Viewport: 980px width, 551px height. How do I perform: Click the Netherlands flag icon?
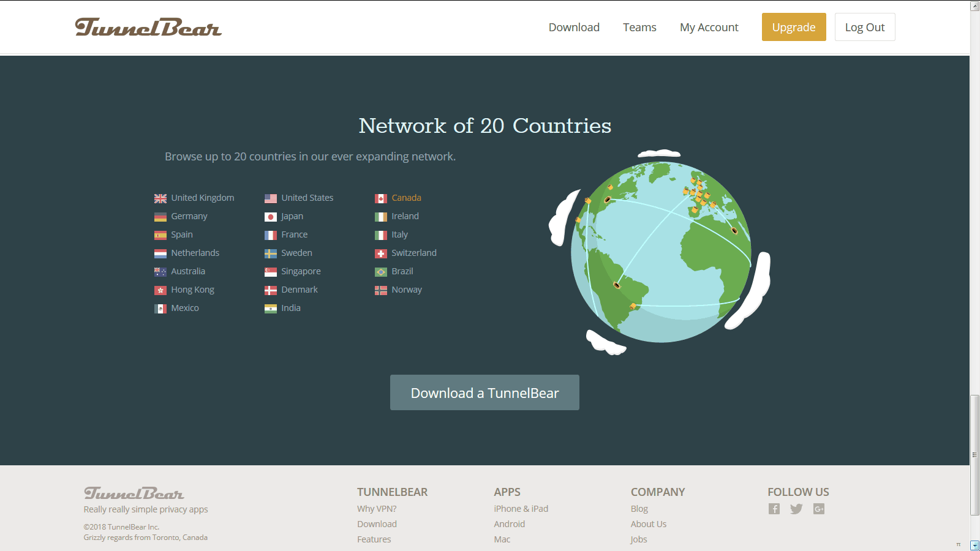pos(160,253)
